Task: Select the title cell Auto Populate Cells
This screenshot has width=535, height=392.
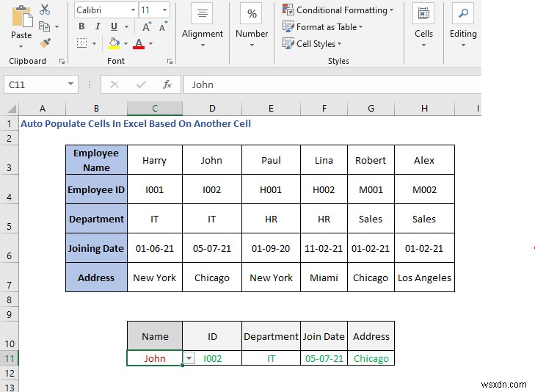Action: click(x=136, y=123)
